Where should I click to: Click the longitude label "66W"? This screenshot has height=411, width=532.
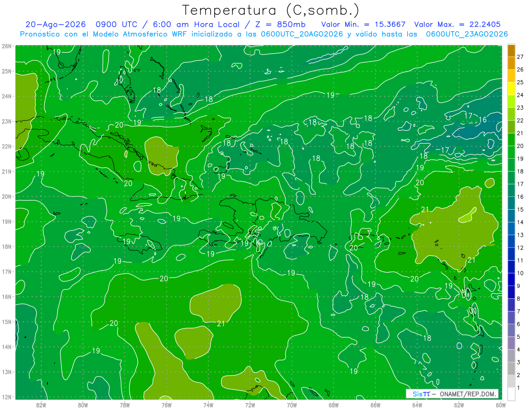[x=375, y=404]
